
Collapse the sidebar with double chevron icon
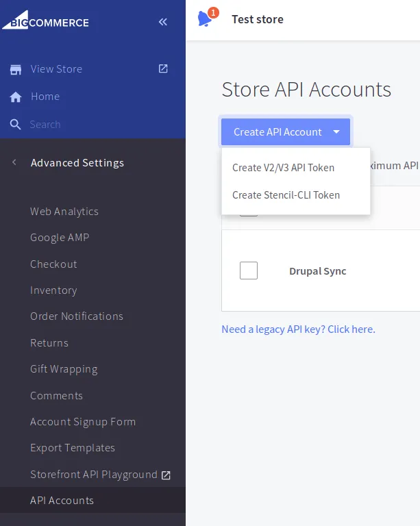[x=162, y=22]
